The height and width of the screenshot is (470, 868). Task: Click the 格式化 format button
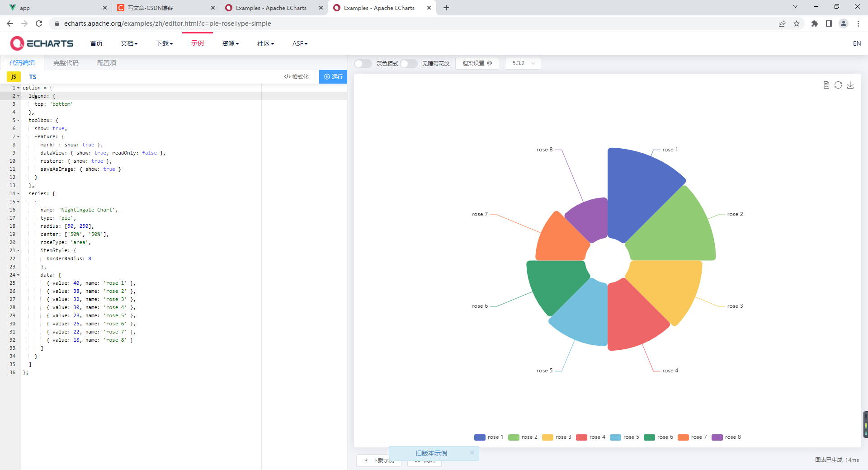pos(297,77)
